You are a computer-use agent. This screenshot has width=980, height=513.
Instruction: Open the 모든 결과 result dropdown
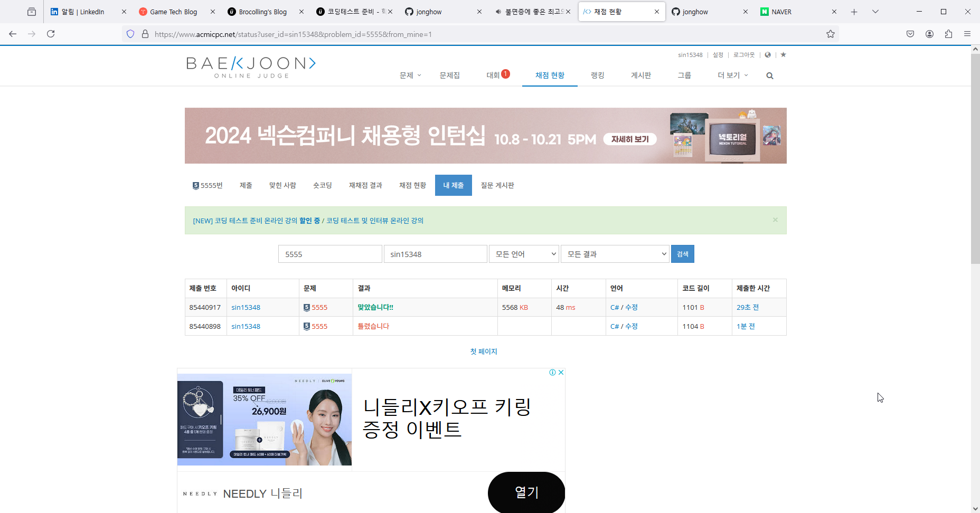(615, 254)
